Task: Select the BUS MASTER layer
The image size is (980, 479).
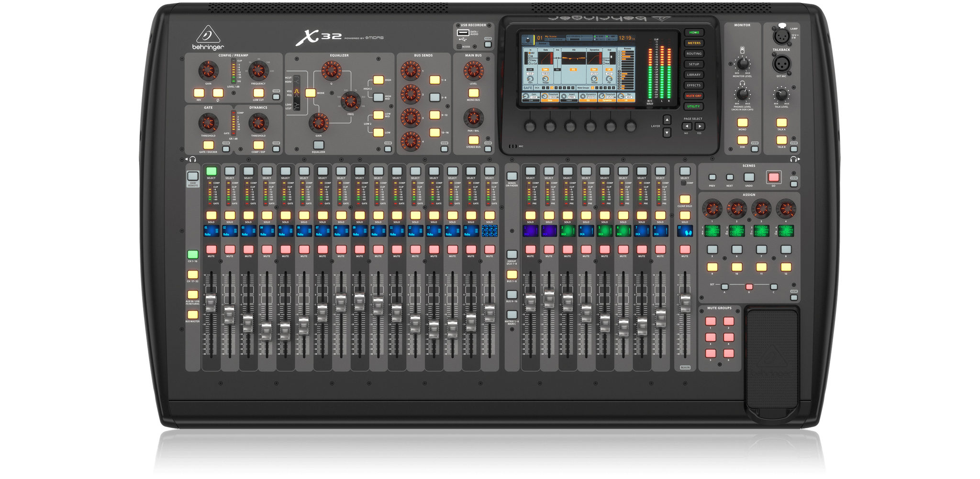Action: click(x=193, y=314)
